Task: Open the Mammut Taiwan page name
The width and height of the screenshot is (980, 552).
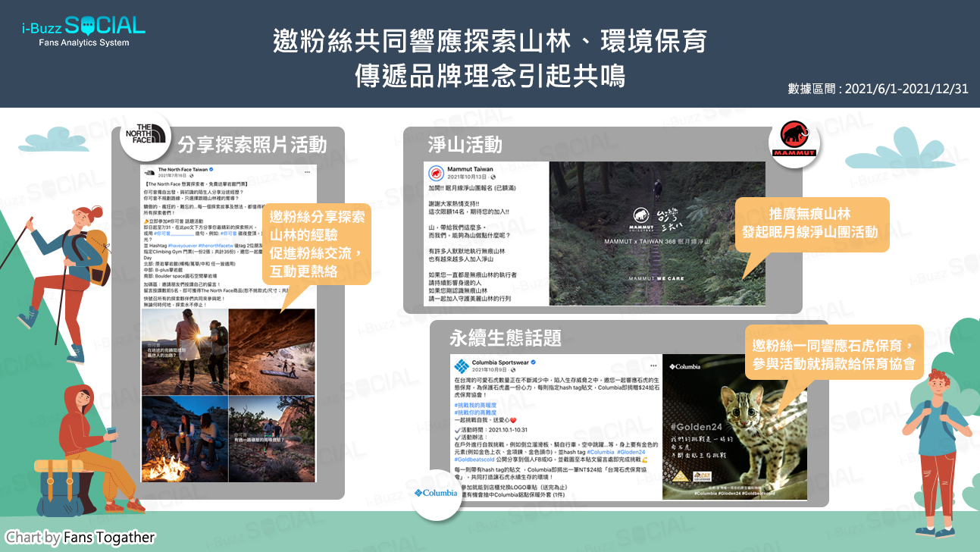Action: pos(469,169)
